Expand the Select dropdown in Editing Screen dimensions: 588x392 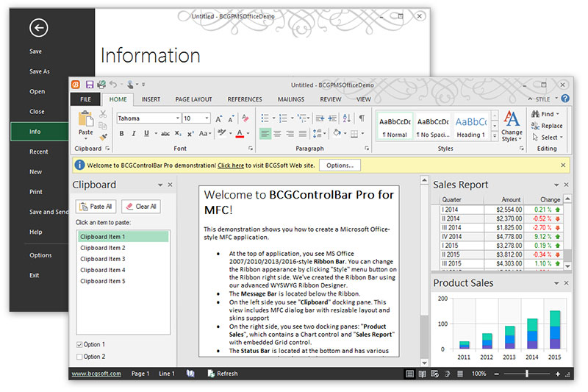tap(562, 138)
